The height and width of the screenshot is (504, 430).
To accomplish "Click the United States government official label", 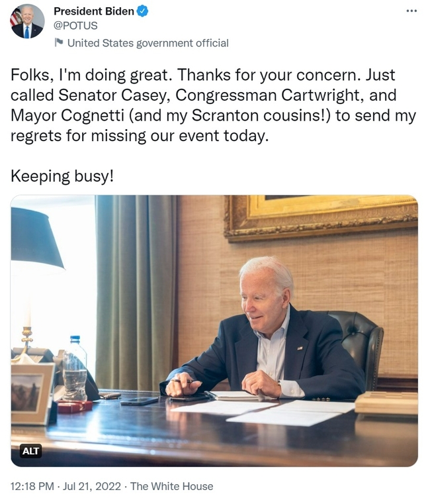I will pyautogui.click(x=148, y=43).
